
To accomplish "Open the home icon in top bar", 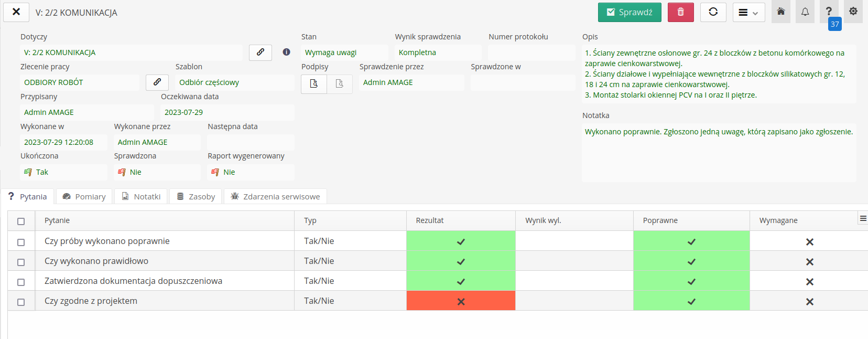I will click(x=780, y=12).
